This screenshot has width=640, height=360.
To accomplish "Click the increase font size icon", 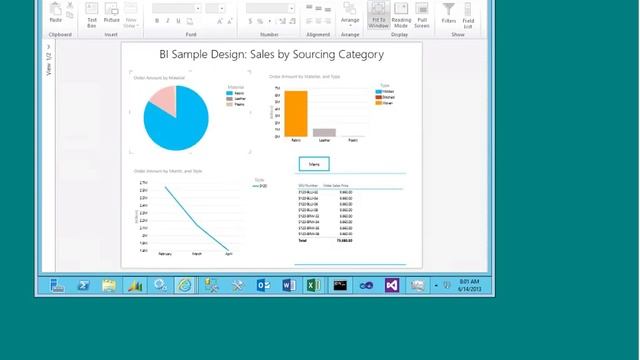I will (220, 21).
